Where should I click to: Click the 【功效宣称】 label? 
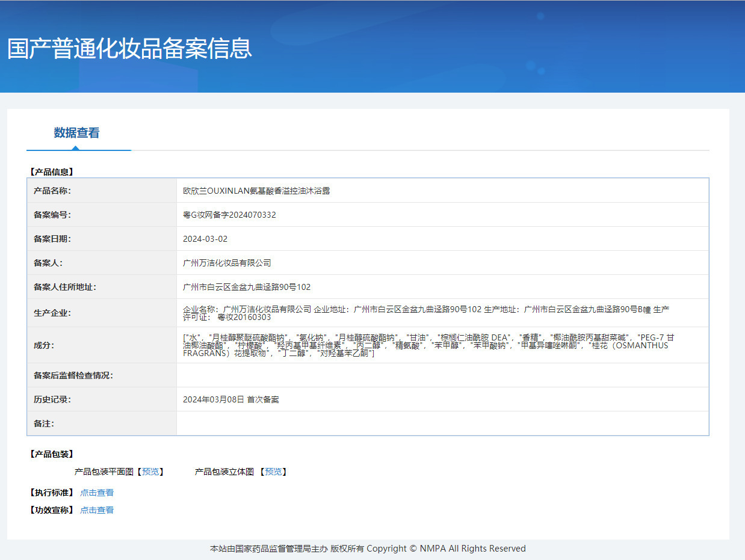(x=51, y=510)
